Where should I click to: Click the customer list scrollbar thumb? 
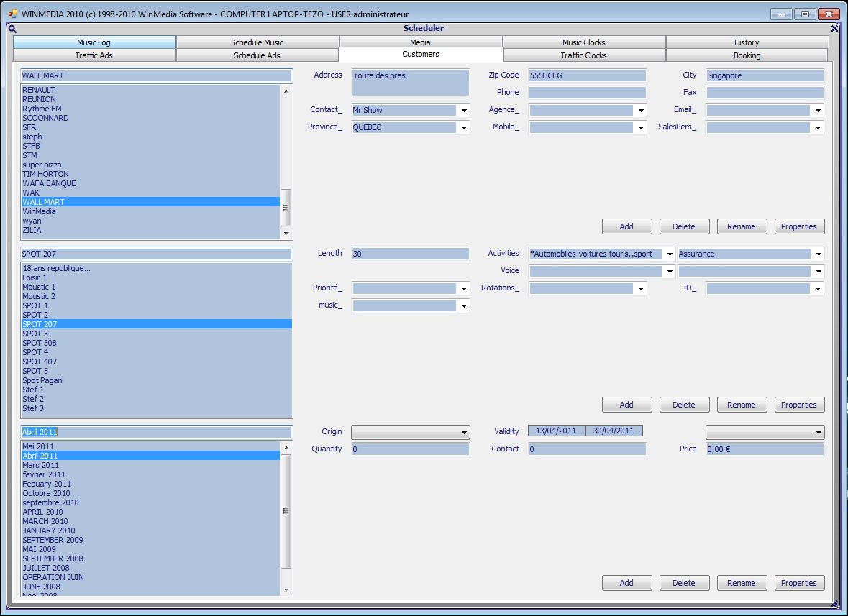[286, 207]
